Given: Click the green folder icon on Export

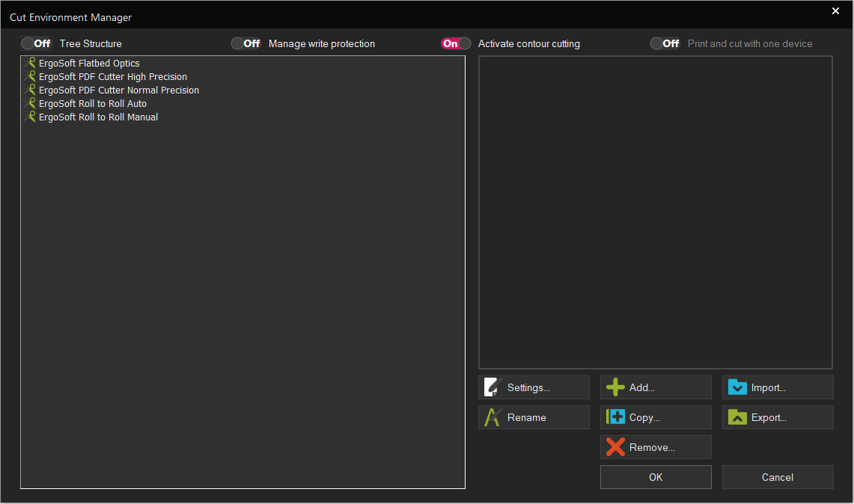Looking at the screenshot, I should coord(737,417).
